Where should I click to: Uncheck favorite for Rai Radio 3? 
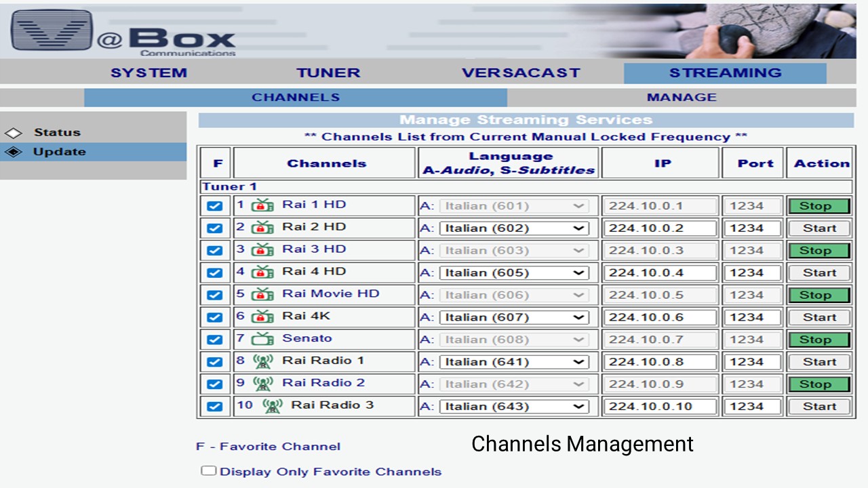pos(214,407)
